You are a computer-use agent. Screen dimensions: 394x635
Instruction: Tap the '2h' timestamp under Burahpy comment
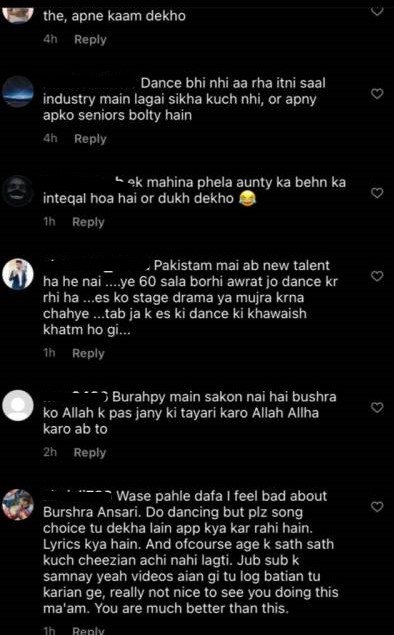50,452
